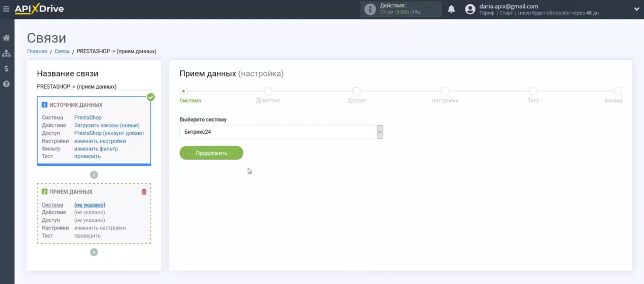Open PrestaShop system link in data source
Image resolution: width=644 pixels, height=284 pixels.
[88, 118]
